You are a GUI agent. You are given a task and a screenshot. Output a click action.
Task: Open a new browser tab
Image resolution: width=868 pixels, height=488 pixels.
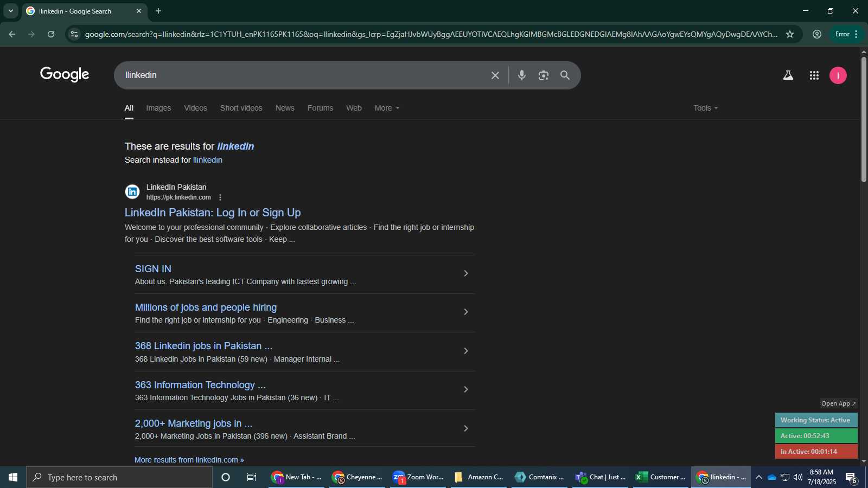tap(158, 11)
